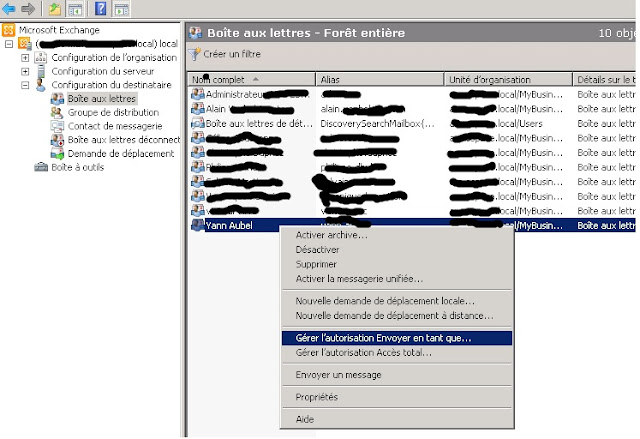640x439 pixels.
Task: Collapse Configuration du destinataire node
Action: (25, 85)
